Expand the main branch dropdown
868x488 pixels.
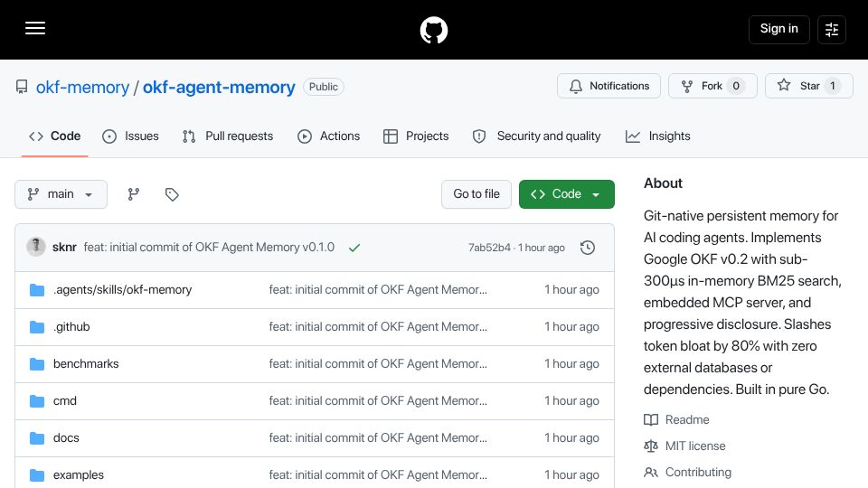(x=61, y=194)
